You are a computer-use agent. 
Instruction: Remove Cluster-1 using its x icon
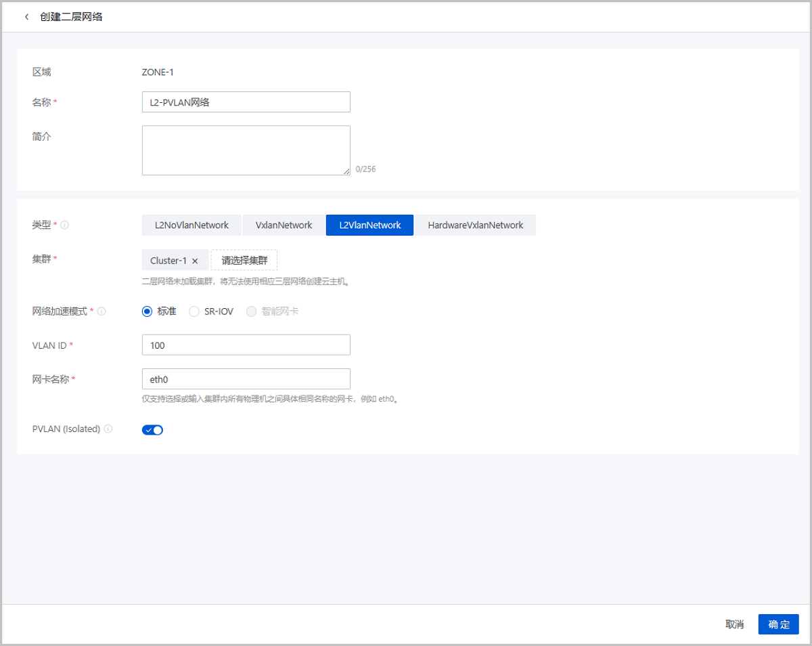tap(195, 261)
